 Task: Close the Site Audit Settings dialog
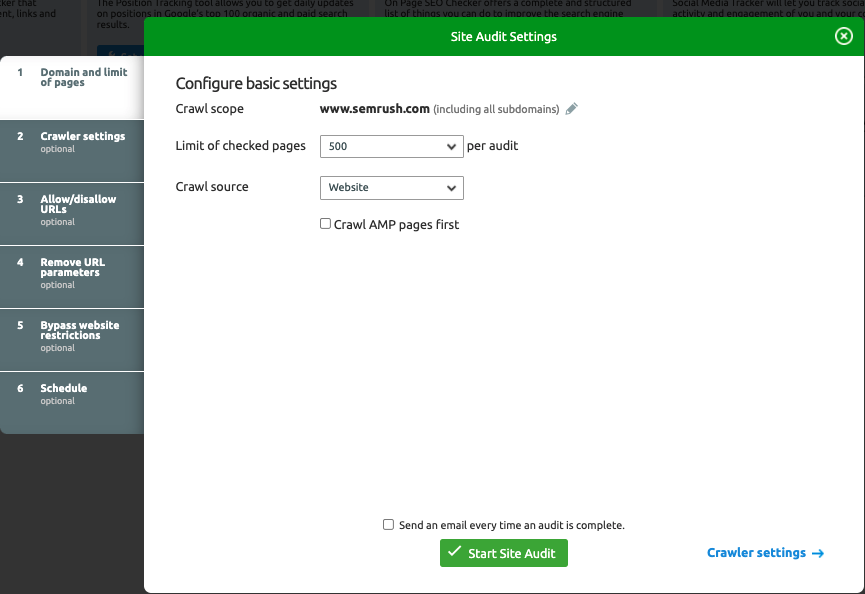(x=843, y=36)
